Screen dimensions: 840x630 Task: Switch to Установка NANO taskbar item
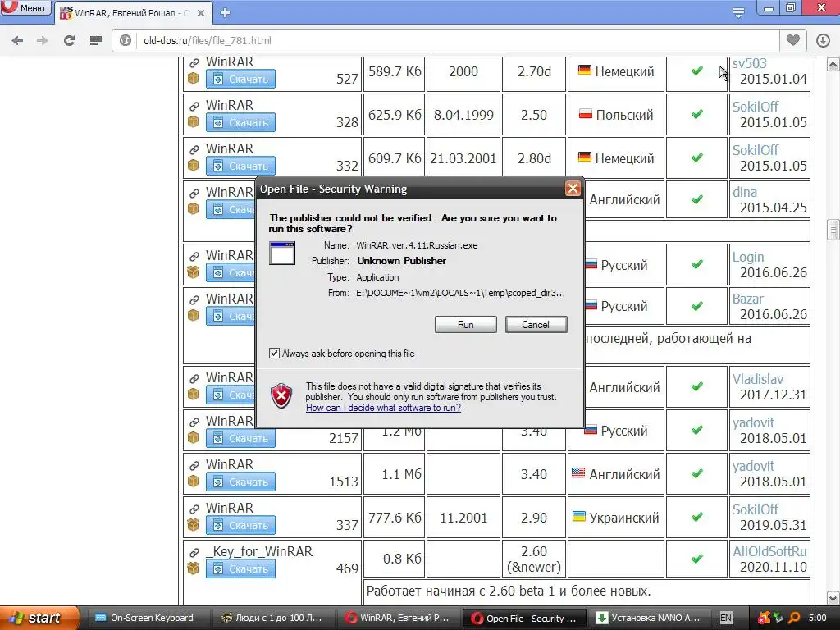(x=649, y=618)
